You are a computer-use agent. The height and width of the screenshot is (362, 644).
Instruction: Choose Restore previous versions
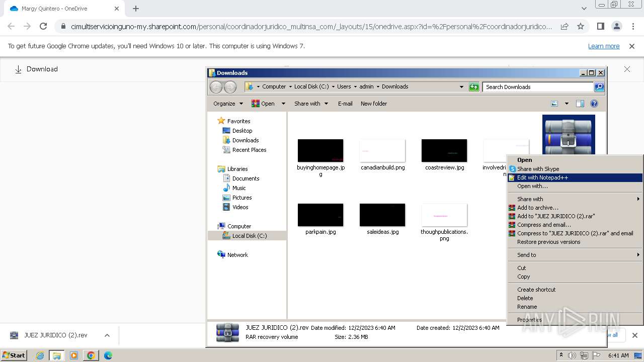[575, 242]
